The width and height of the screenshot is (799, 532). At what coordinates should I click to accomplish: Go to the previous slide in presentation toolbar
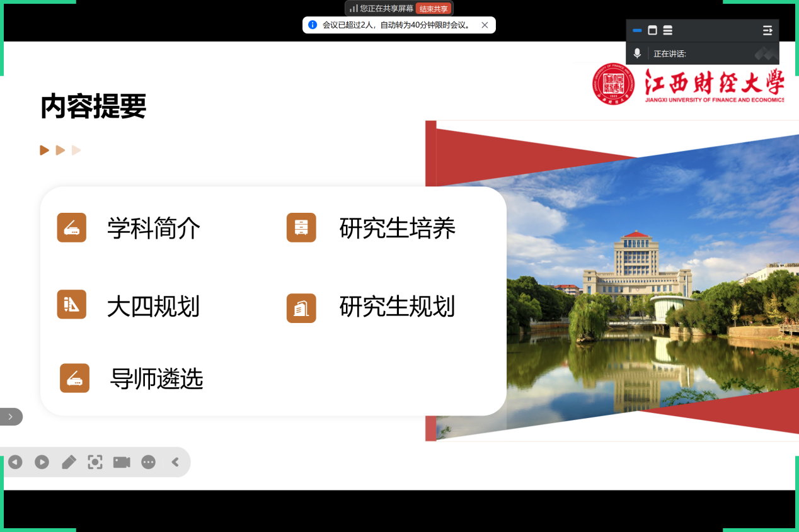coord(15,462)
